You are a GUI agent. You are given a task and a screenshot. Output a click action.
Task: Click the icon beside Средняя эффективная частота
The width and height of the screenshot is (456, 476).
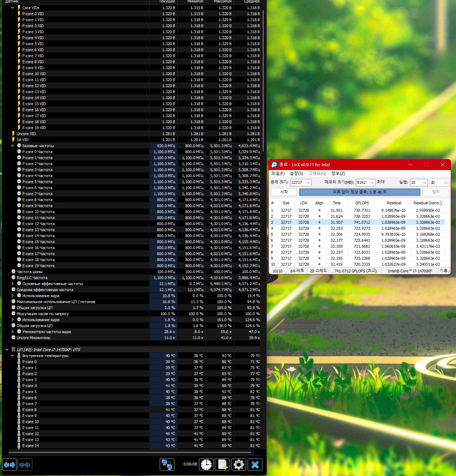click(x=13, y=289)
